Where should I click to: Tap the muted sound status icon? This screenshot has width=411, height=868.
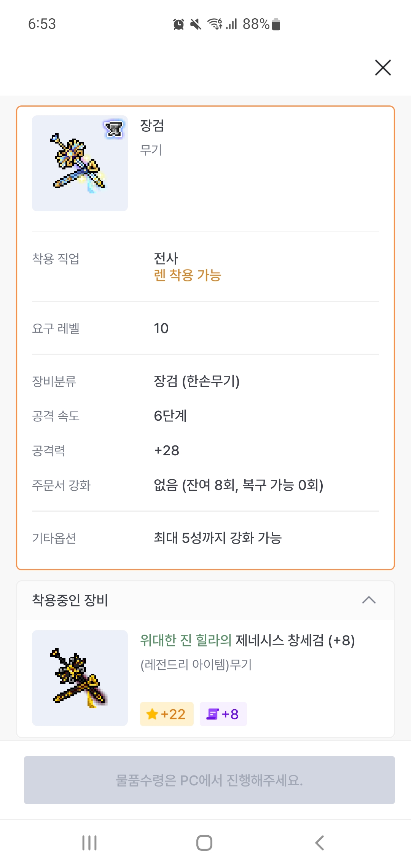tap(196, 24)
